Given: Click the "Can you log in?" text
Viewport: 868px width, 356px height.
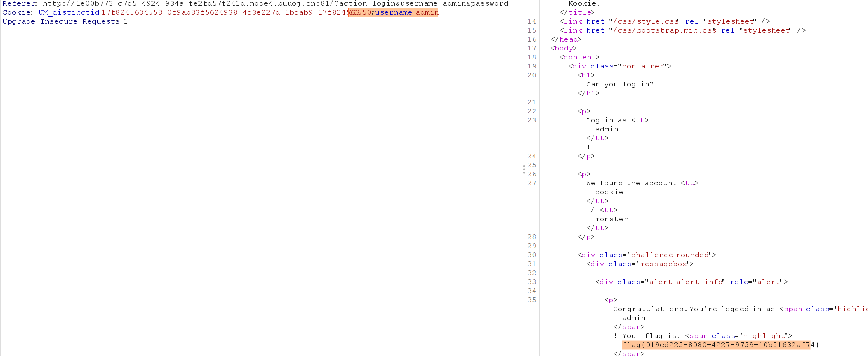Looking at the screenshot, I should coord(620,84).
